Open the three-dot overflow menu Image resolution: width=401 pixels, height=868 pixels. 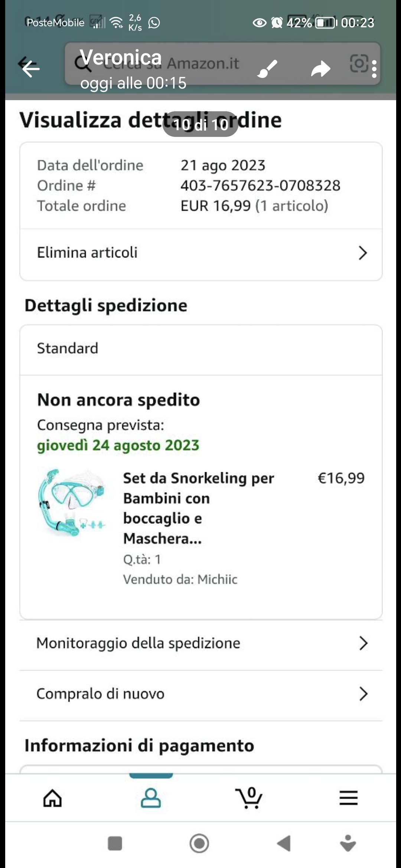click(374, 69)
